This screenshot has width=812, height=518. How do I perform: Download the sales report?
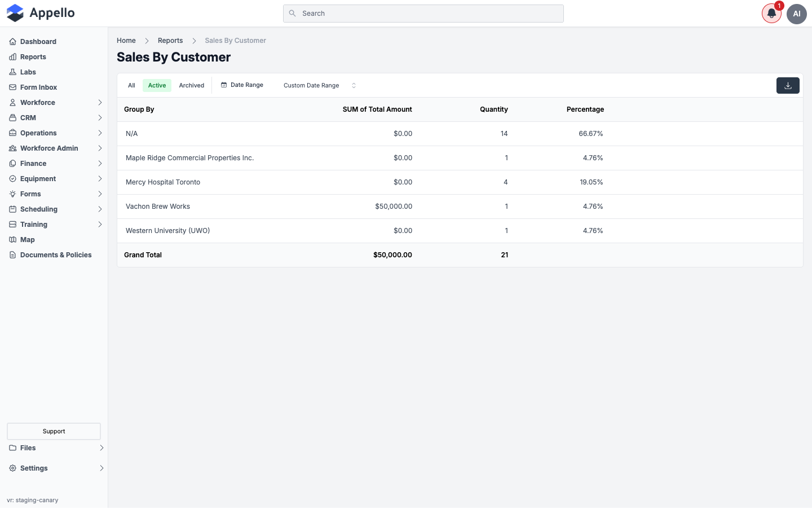coord(788,86)
